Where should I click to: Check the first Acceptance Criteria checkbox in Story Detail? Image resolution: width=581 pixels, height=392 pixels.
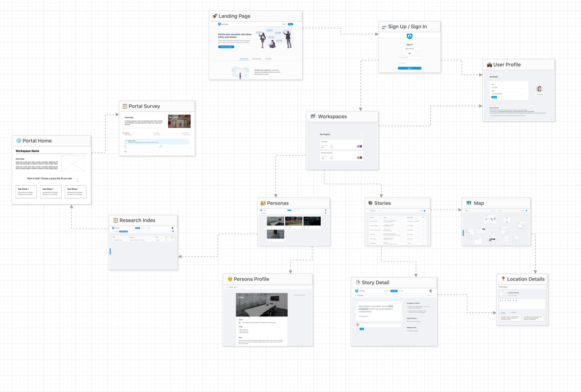[x=407, y=306]
